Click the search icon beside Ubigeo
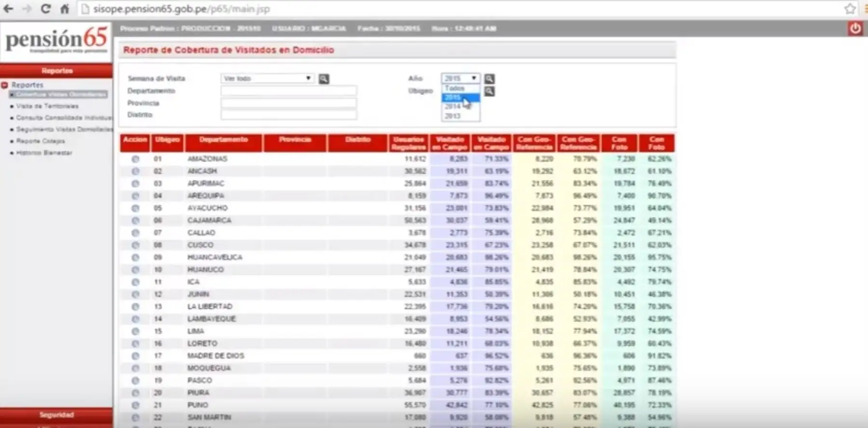 coord(489,91)
